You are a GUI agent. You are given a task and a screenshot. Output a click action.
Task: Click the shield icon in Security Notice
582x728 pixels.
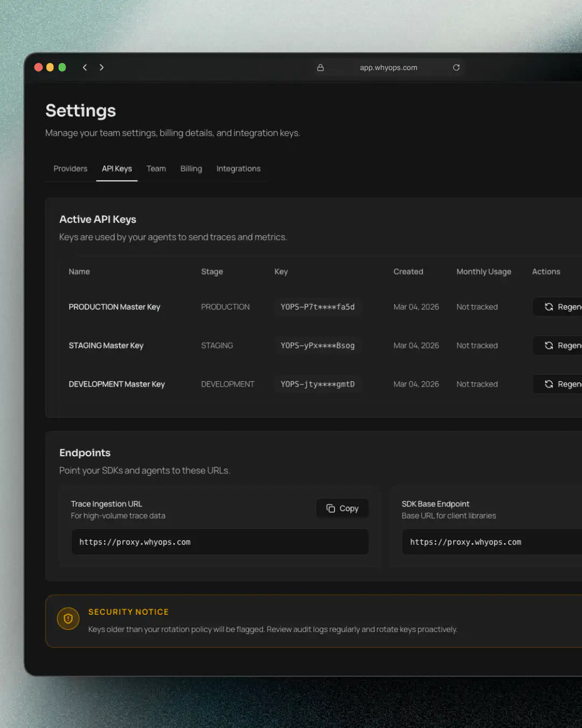pos(68,619)
